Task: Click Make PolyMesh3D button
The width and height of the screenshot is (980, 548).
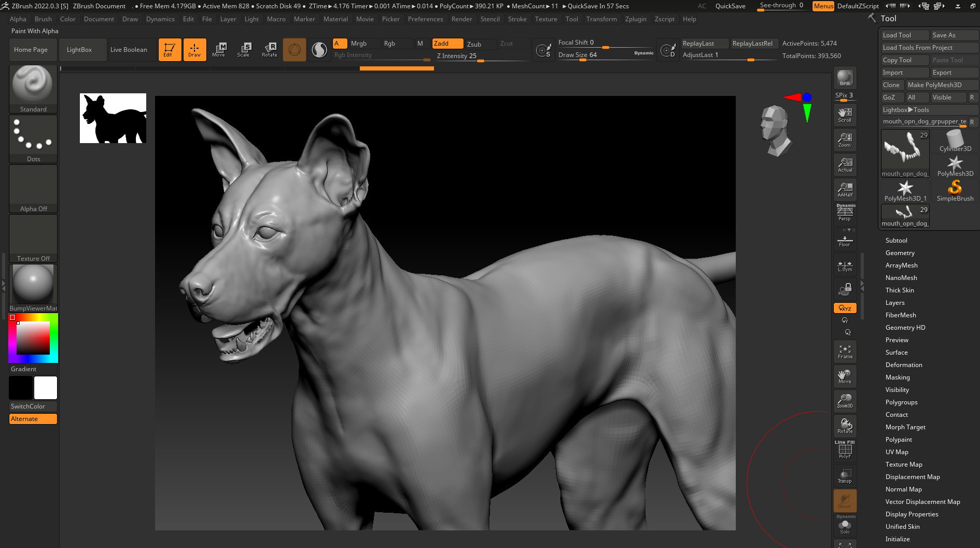Action: [942, 85]
